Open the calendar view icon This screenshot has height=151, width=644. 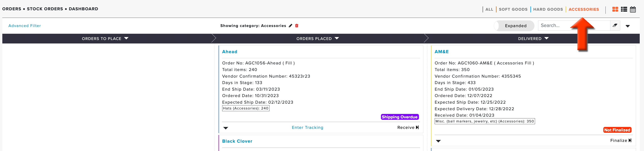click(633, 9)
